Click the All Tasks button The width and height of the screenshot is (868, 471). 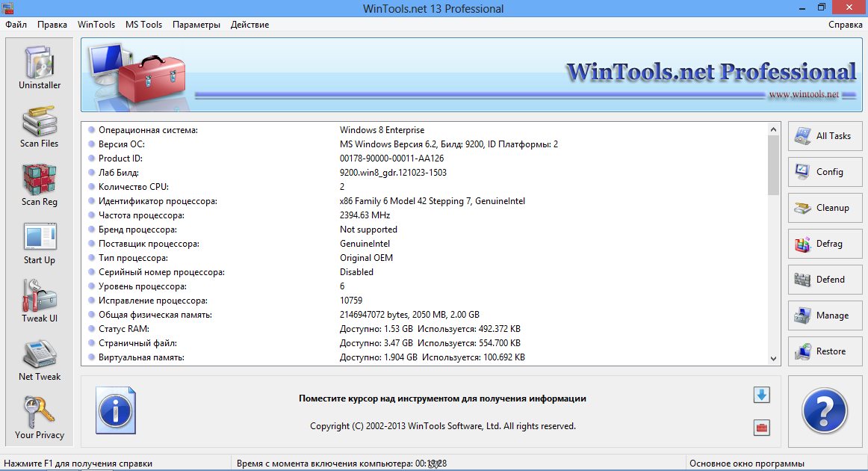pos(825,136)
